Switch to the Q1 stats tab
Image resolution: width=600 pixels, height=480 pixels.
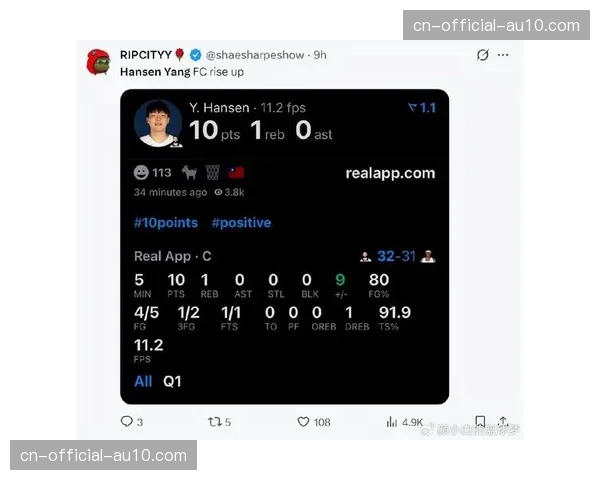pos(172,381)
